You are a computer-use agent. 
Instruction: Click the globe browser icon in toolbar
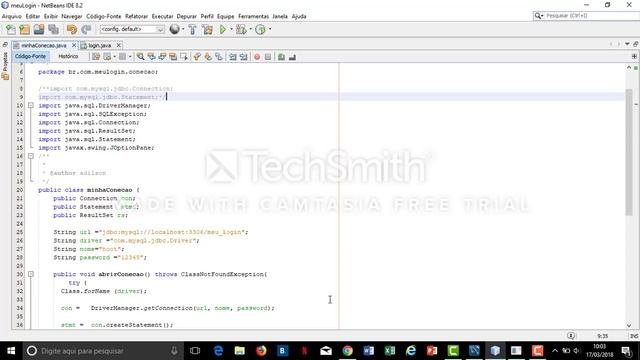(174, 29)
